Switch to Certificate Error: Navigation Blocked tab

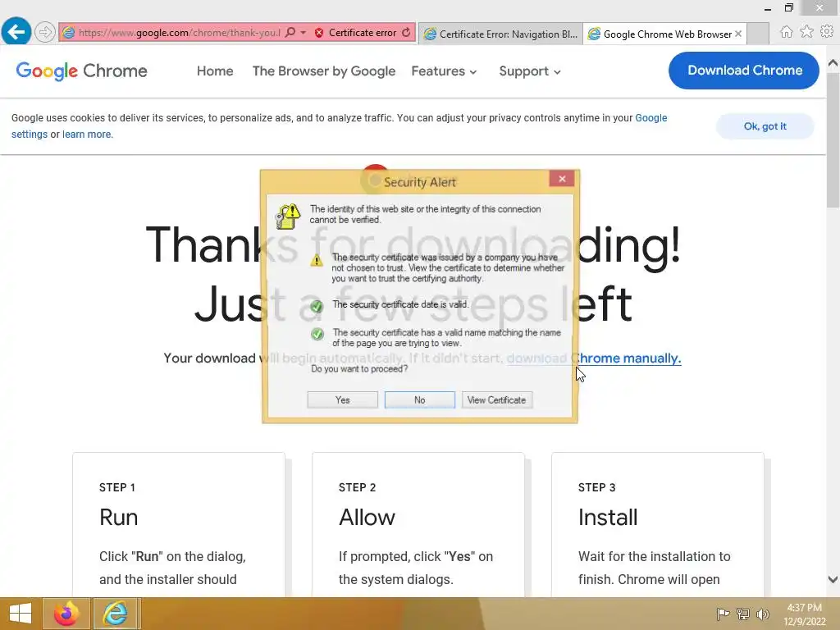(x=500, y=34)
